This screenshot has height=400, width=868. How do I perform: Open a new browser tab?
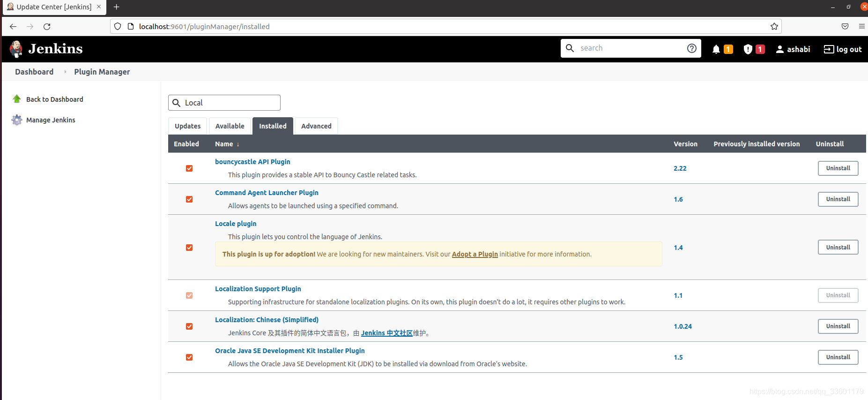pos(117,7)
